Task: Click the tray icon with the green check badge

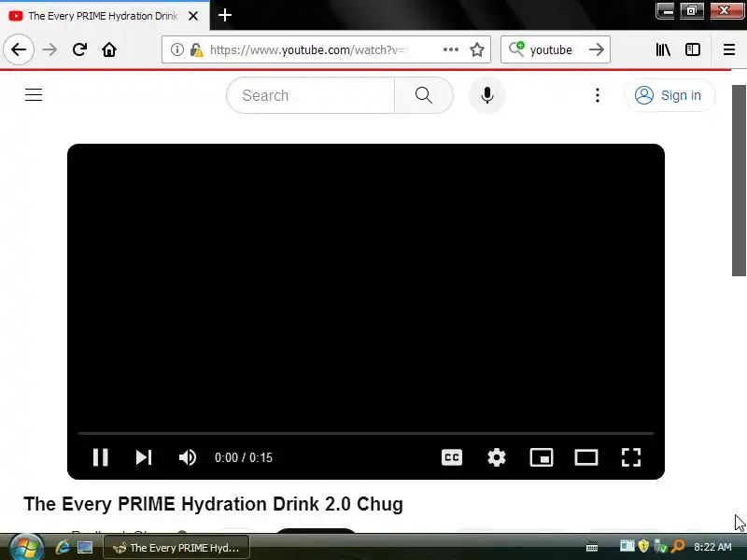Action: click(x=661, y=546)
